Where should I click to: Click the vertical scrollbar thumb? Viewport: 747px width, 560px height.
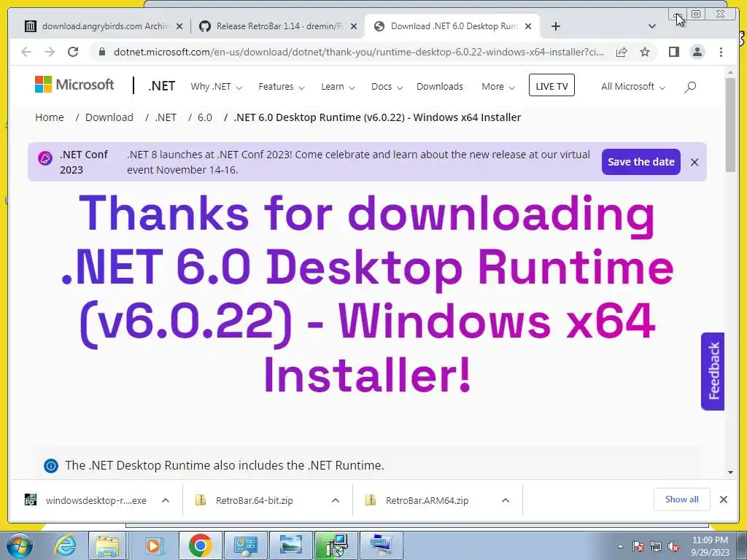[x=730, y=125]
